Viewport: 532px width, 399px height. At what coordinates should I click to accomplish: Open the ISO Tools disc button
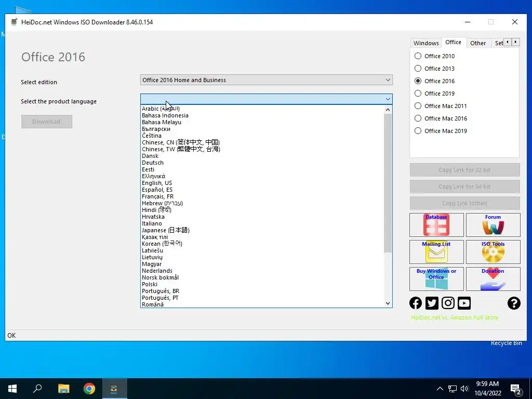pos(493,252)
